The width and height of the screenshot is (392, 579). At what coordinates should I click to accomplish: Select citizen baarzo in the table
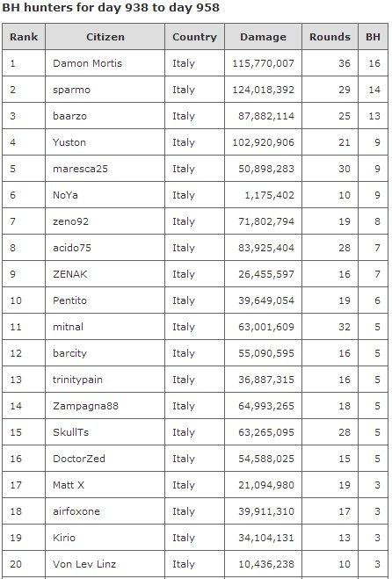(69, 116)
